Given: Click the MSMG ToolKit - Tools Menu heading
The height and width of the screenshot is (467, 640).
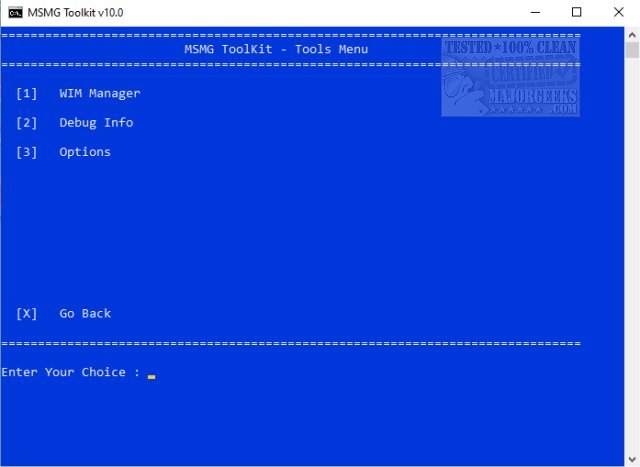Looking at the screenshot, I should (276, 49).
